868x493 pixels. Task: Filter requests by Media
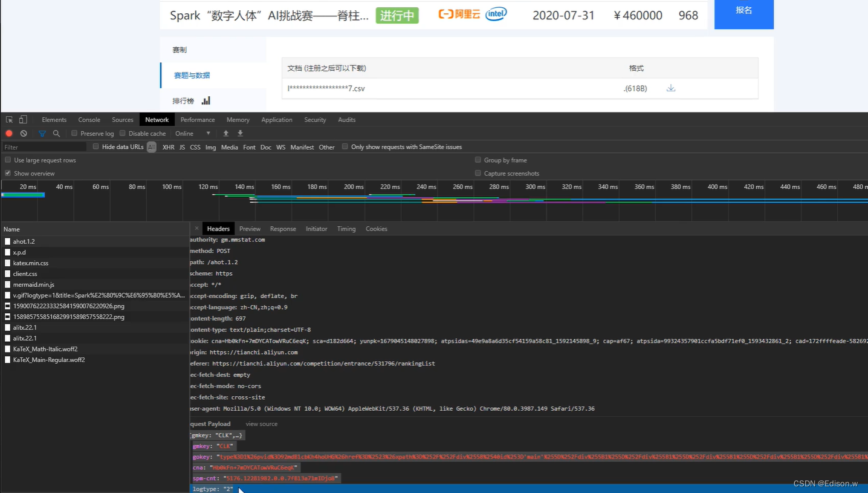pos(230,147)
